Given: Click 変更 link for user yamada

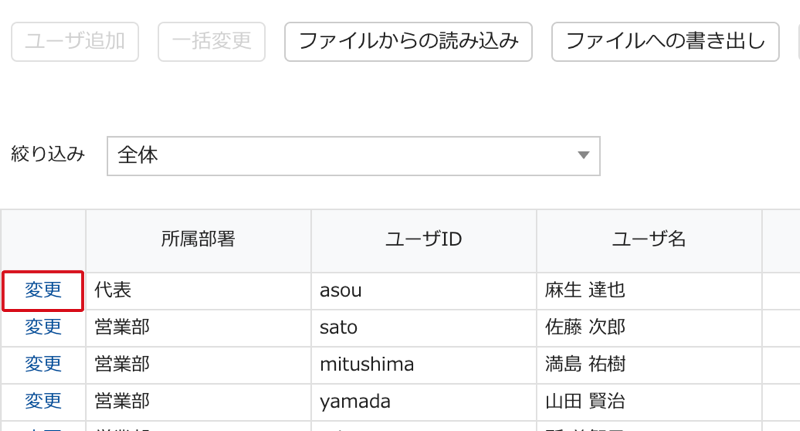Looking at the screenshot, I should coord(43,401).
